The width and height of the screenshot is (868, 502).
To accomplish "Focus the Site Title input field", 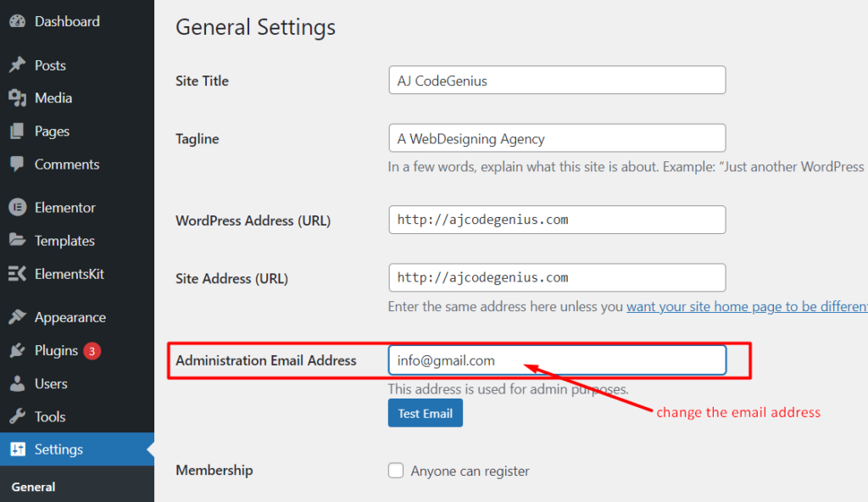I will coord(557,80).
